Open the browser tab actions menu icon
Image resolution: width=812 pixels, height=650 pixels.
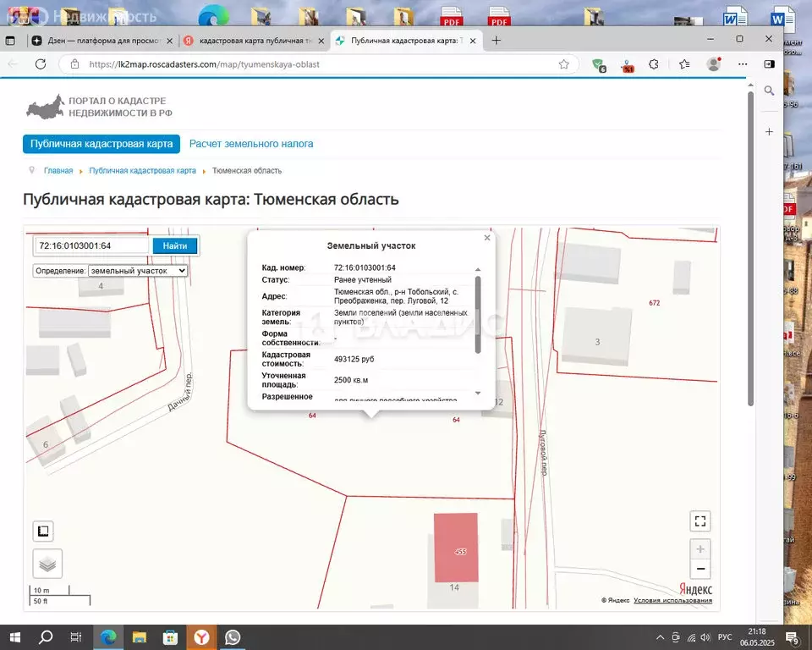10,41
